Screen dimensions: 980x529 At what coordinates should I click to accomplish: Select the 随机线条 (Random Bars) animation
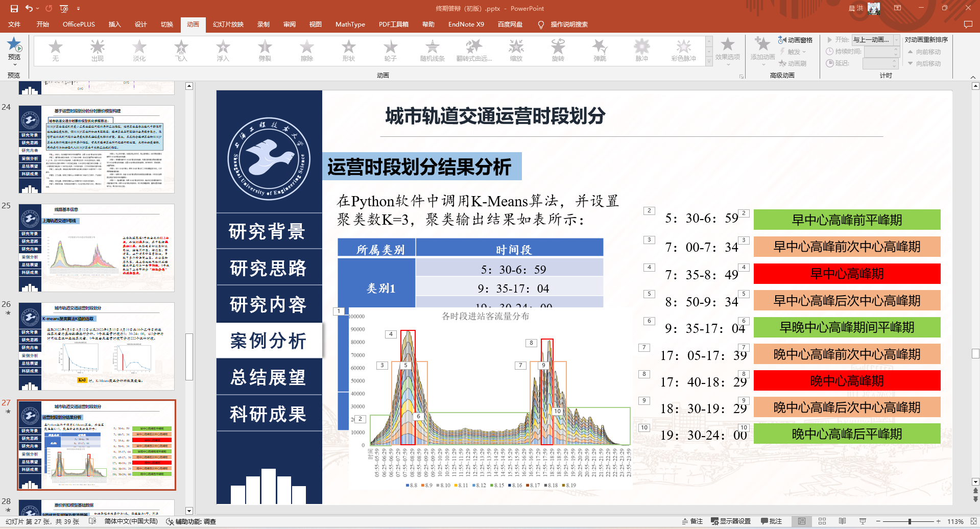pos(432,51)
